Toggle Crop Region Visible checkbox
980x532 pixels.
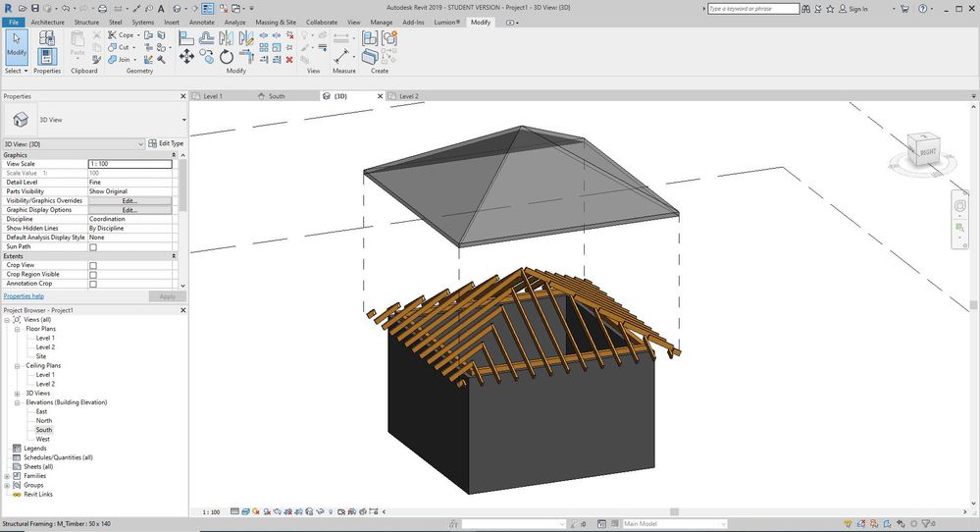click(93, 275)
